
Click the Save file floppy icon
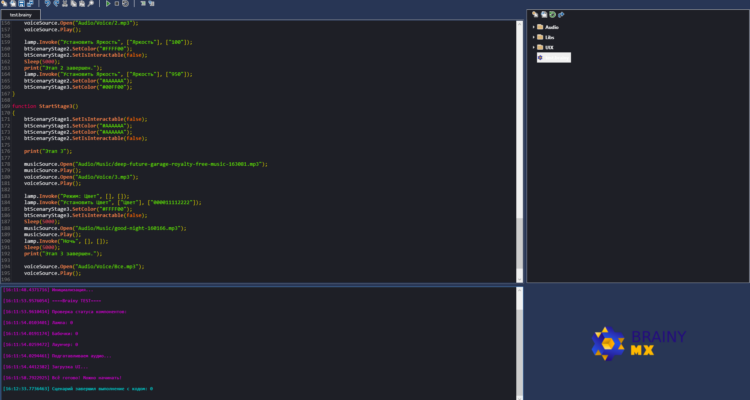[x=22, y=3]
